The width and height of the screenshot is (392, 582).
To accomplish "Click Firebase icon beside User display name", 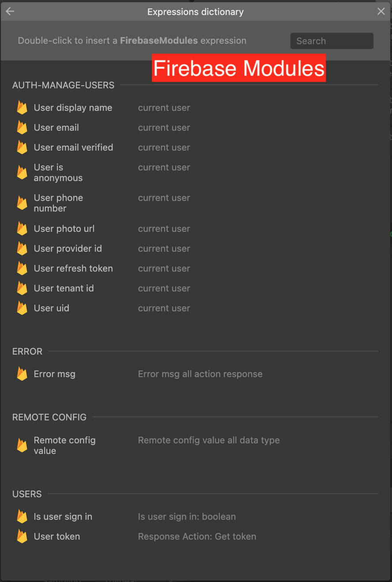I will [22, 108].
